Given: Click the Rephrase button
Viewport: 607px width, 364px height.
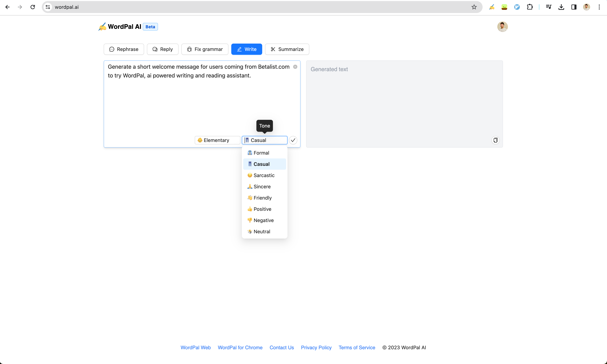Looking at the screenshot, I should (124, 49).
